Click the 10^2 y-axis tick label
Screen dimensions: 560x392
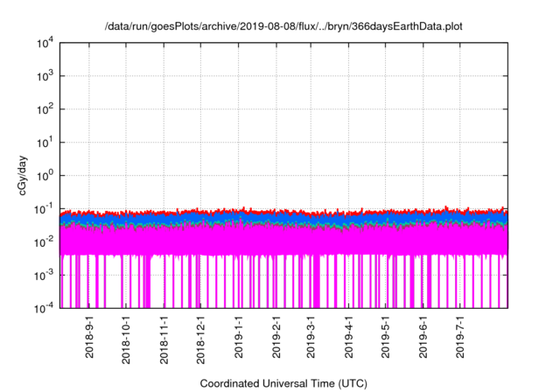[x=45, y=108]
